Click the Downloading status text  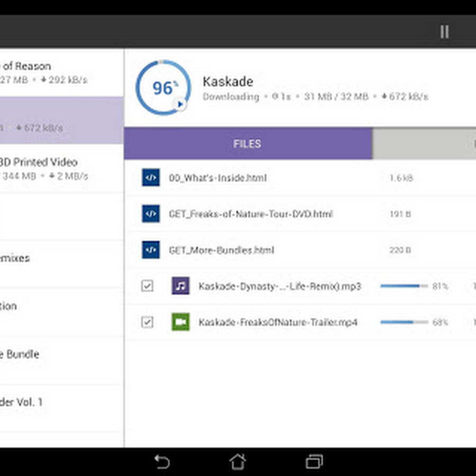coord(231,97)
